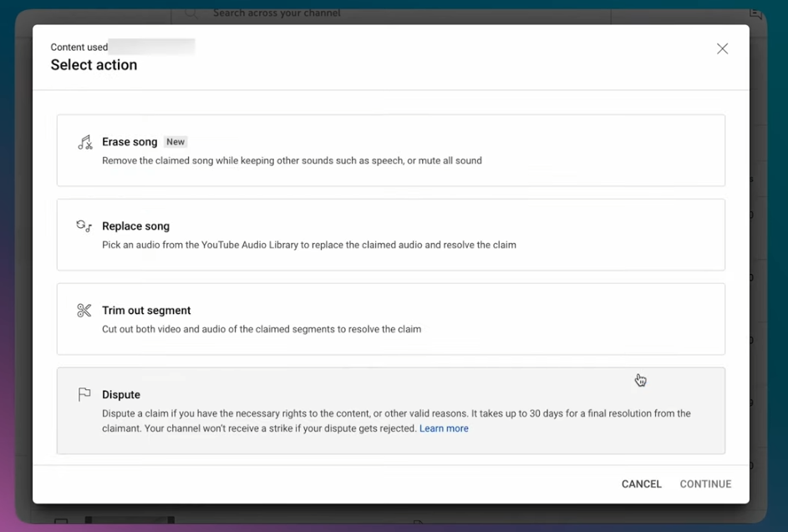This screenshot has height=532, width=788.
Task: Select the Dispute option title
Action: click(121, 395)
